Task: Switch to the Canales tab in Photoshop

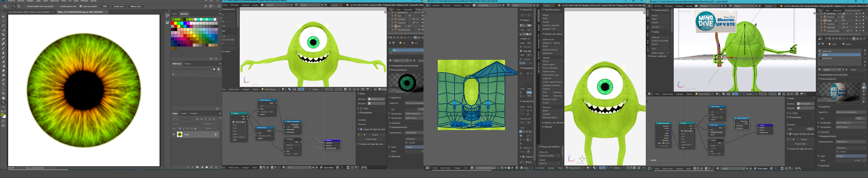Action: (x=184, y=113)
